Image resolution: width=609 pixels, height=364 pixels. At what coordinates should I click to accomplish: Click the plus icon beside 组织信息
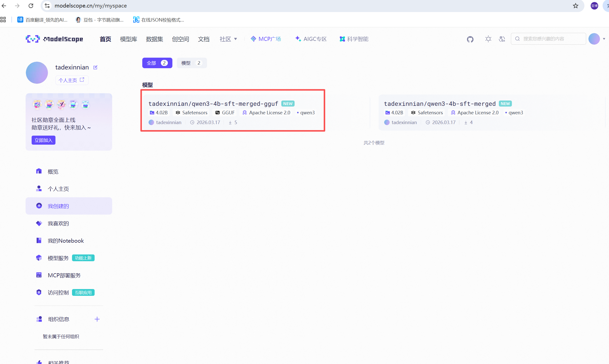pyautogui.click(x=97, y=319)
